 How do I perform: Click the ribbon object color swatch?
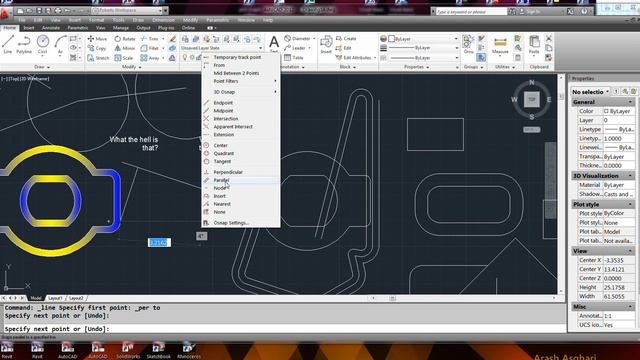click(391, 39)
